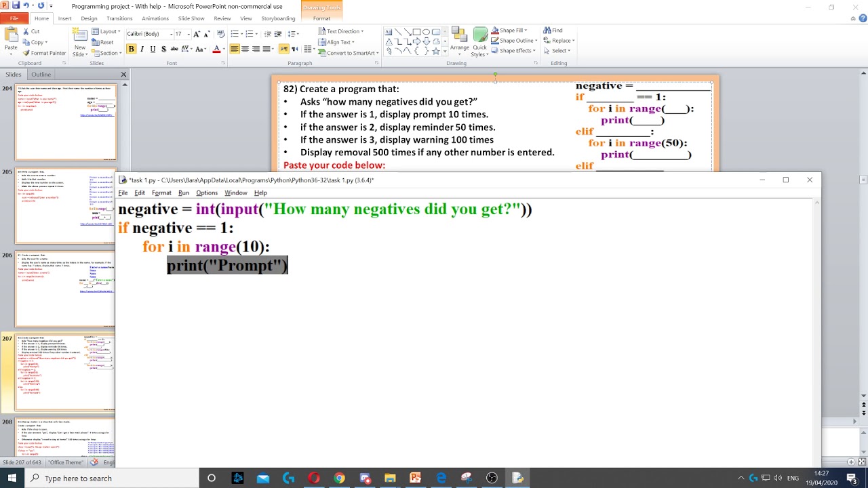
Task: Select slide 205 thumbnail in the slide panel
Action: [66, 206]
